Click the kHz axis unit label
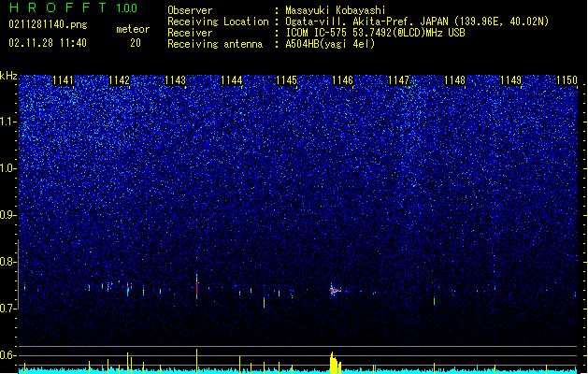The height and width of the screenshot is (374, 588). 8,76
